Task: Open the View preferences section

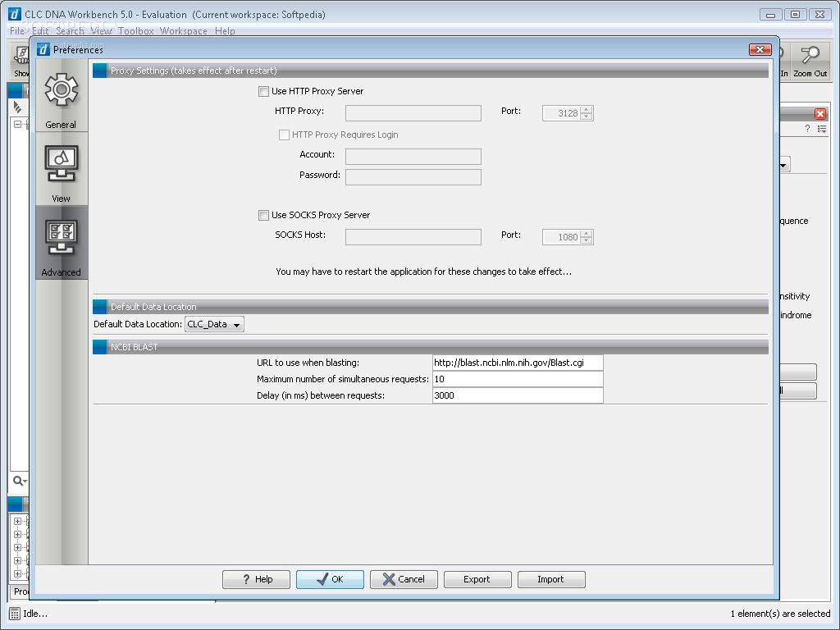Action: click(61, 169)
